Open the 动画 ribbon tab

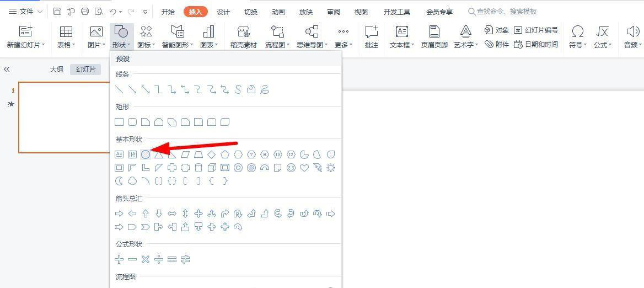pos(278,12)
